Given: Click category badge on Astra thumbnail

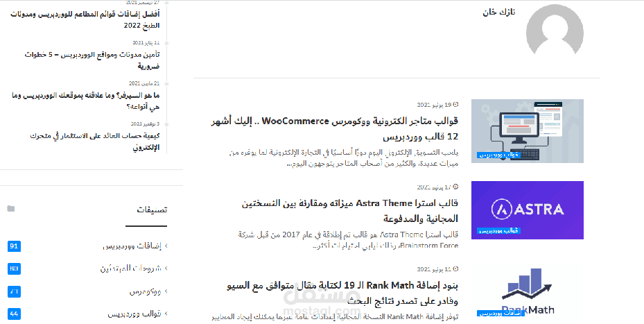Looking at the screenshot, I should (498, 230).
